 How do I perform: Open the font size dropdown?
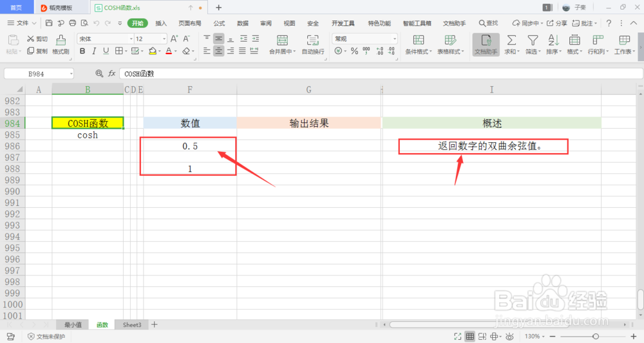[x=164, y=39]
